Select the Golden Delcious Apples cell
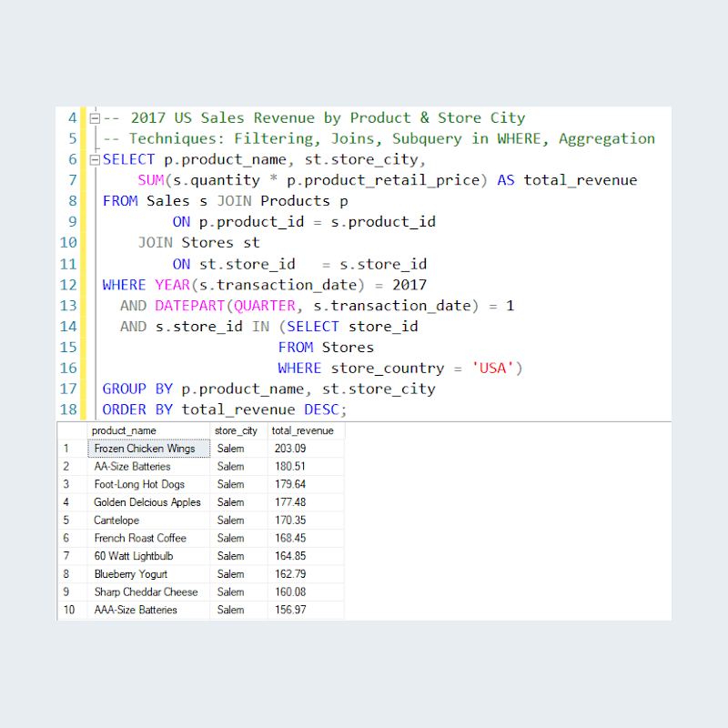728x728 pixels. pyautogui.click(x=148, y=502)
